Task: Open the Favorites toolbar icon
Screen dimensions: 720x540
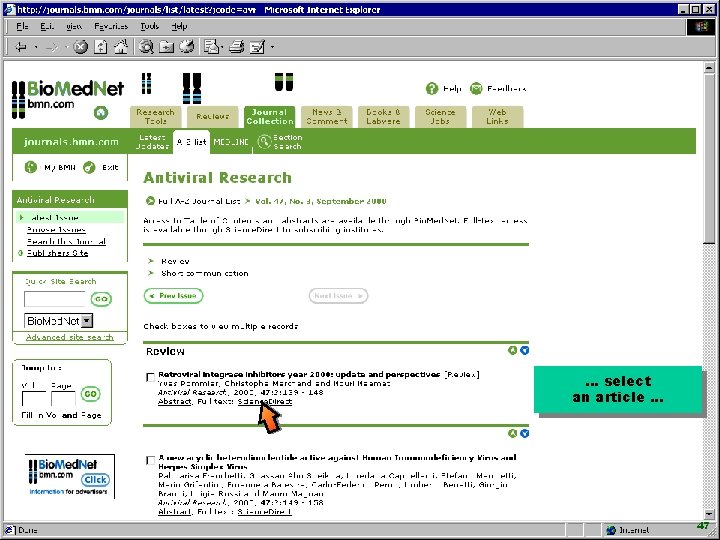Action: (166, 47)
